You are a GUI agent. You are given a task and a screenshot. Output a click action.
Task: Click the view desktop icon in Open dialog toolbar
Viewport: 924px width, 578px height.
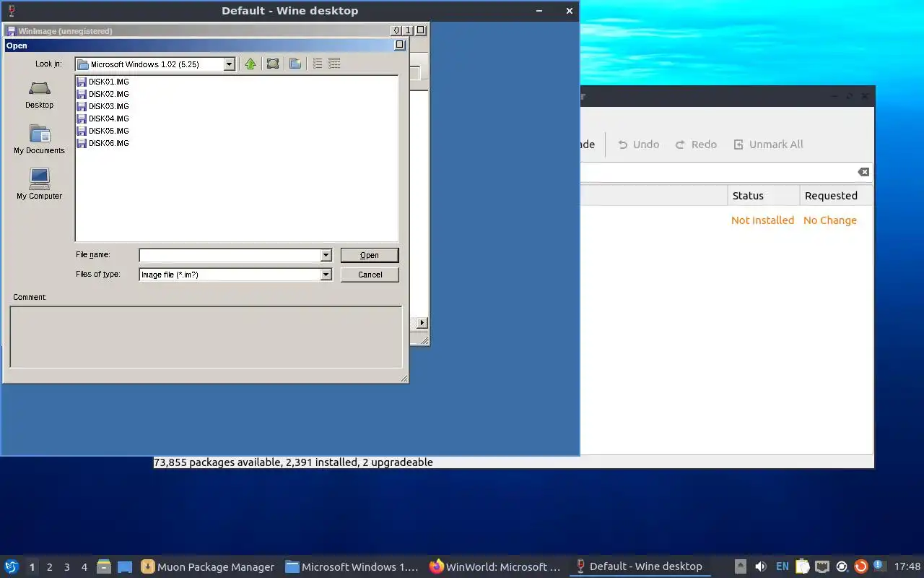(x=273, y=64)
